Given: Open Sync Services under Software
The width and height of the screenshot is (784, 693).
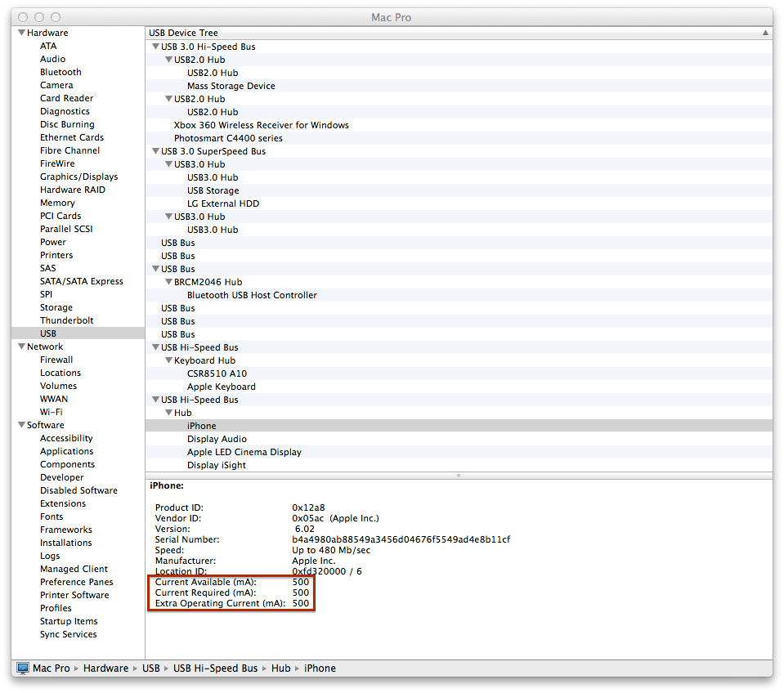Looking at the screenshot, I should pos(69,634).
